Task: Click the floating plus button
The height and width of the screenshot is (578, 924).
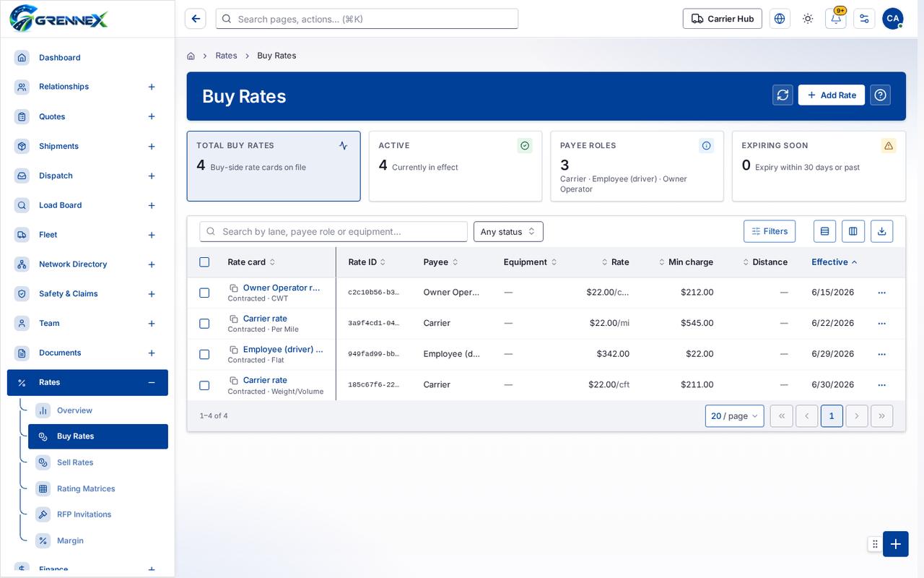Action: point(895,544)
